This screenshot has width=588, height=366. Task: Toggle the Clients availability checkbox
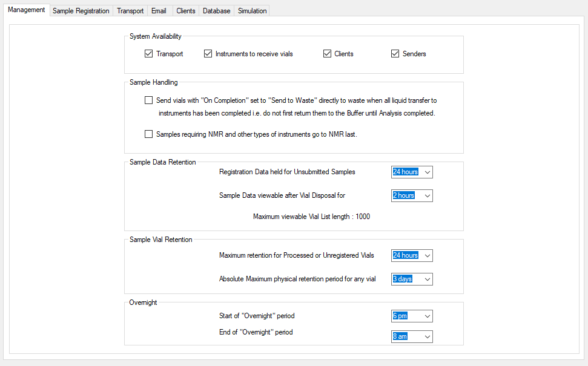(x=327, y=53)
